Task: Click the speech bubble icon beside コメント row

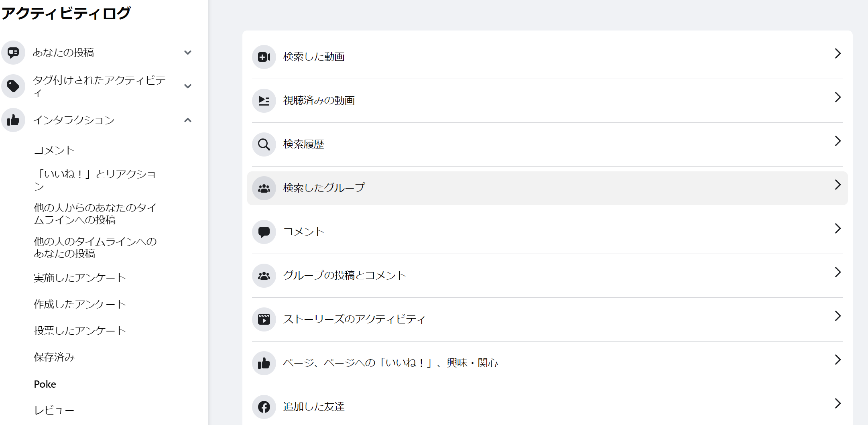Action: [x=264, y=232]
